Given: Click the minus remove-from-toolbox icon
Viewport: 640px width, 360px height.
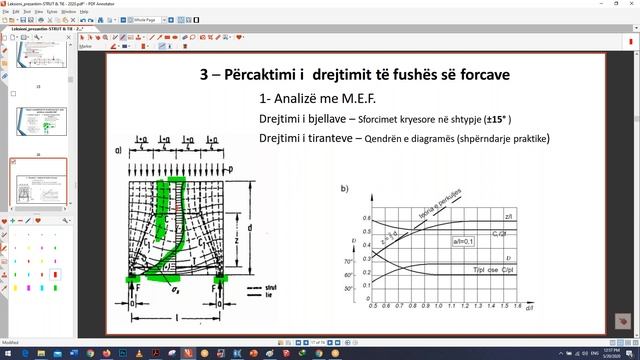Looking at the screenshot, I should (x=20, y=220).
